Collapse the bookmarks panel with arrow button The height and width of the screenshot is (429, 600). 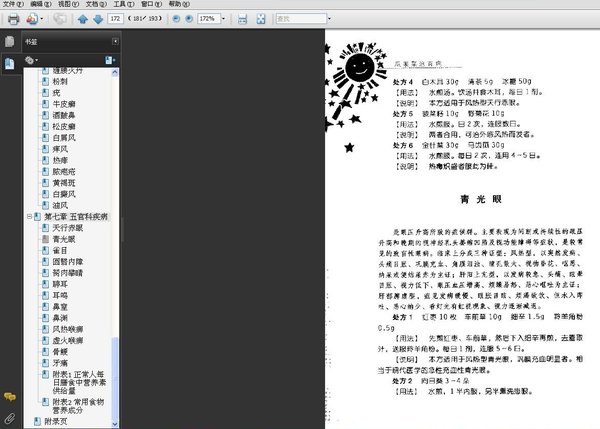tap(115, 41)
